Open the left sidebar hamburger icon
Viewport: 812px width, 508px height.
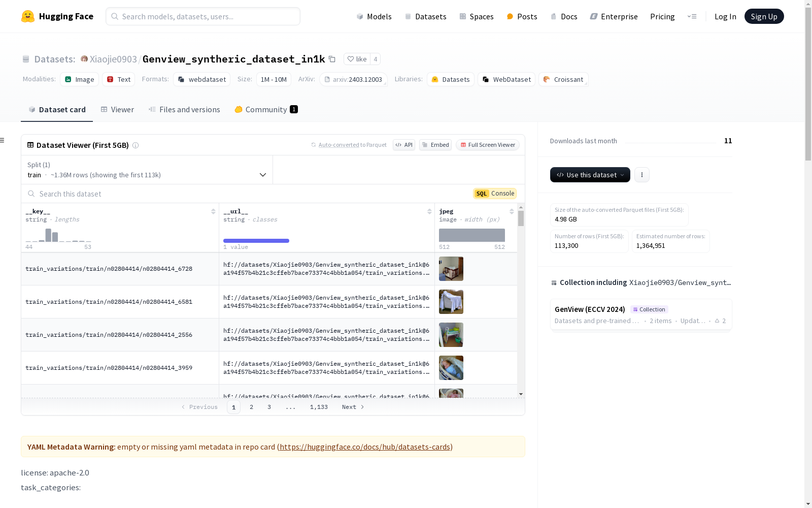coord(3,140)
